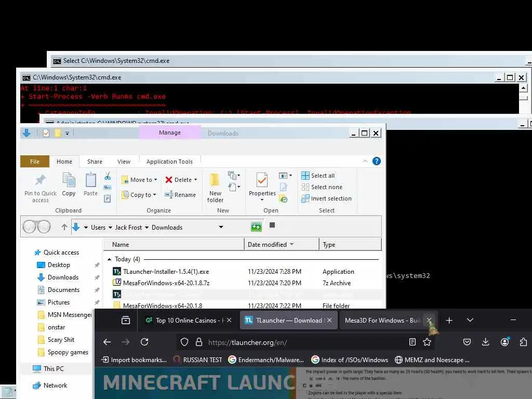532x399 pixels.
Task: Select the Manage contextual tab
Action: click(170, 132)
